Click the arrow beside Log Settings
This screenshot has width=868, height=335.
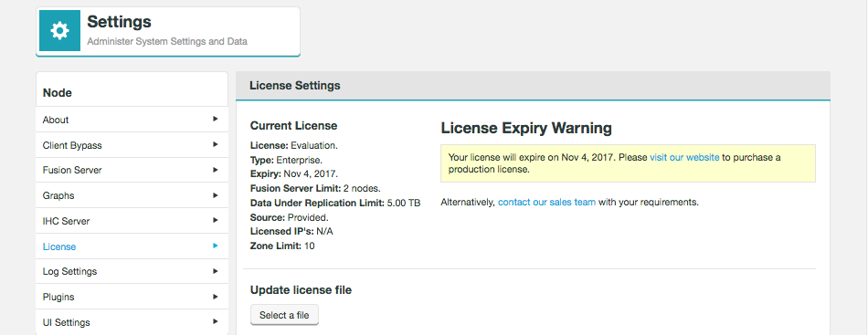click(x=216, y=271)
